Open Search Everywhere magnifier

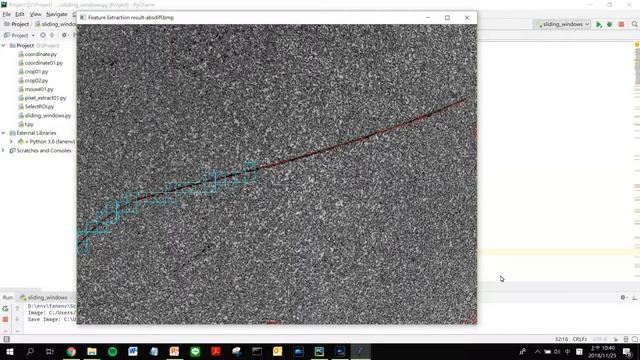(x=635, y=24)
